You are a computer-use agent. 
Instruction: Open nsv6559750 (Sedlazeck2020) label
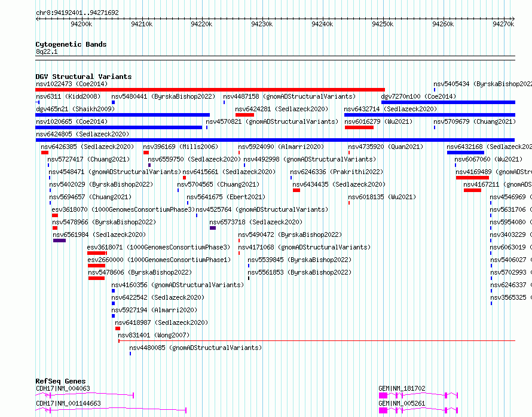[194, 159]
